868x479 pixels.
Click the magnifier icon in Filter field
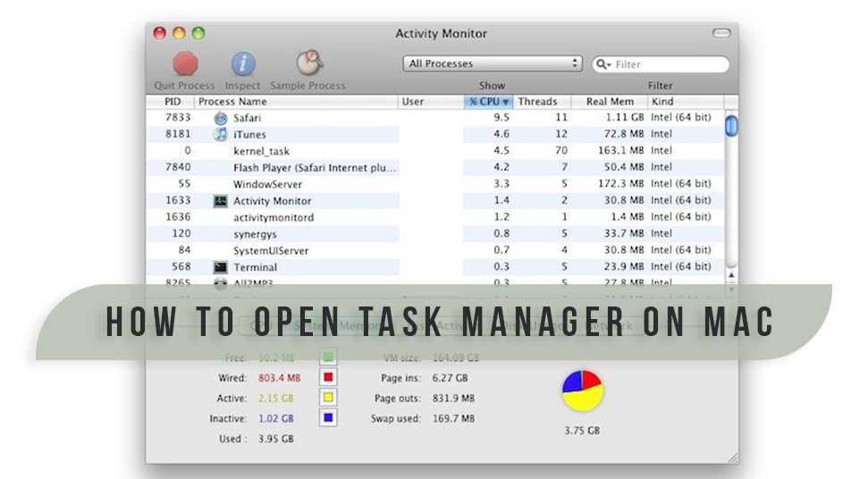(x=603, y=64)
